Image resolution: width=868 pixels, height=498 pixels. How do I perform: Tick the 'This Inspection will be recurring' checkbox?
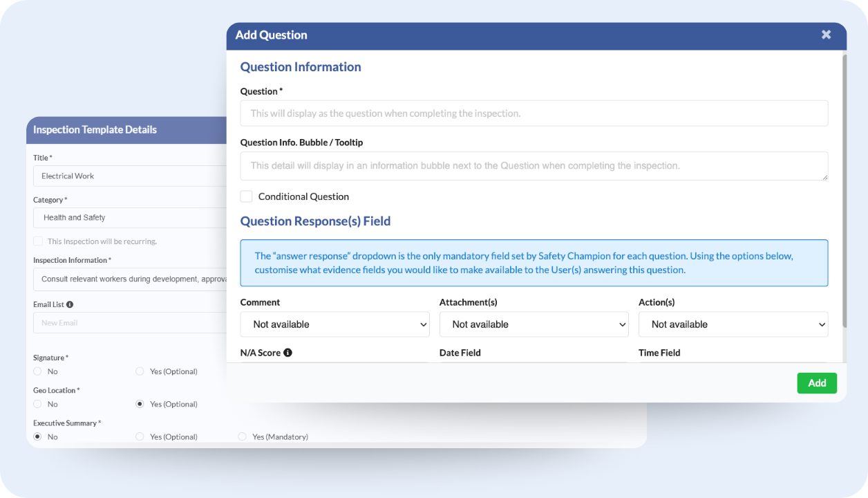pos(38,241)
